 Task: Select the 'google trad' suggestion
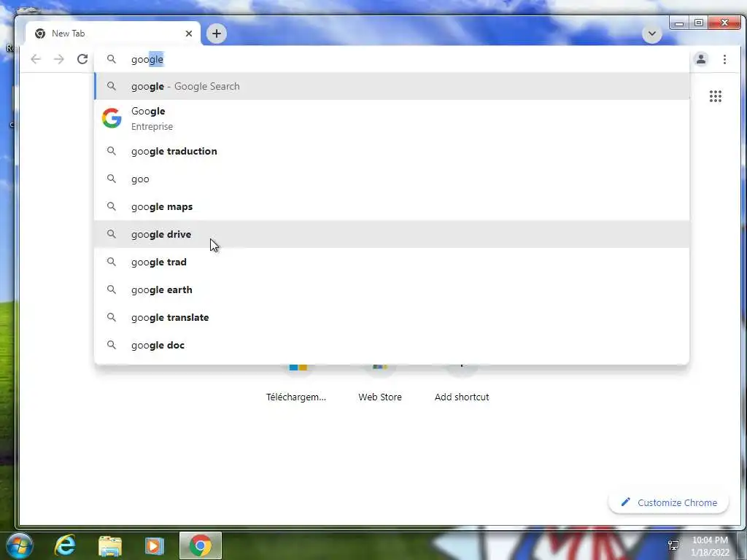[392, 262]
